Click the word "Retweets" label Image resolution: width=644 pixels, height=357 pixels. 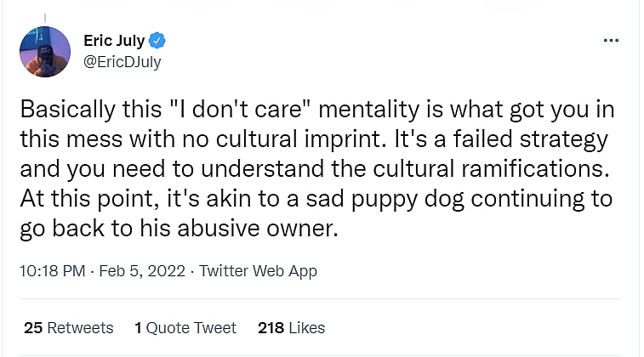[80, 327]
